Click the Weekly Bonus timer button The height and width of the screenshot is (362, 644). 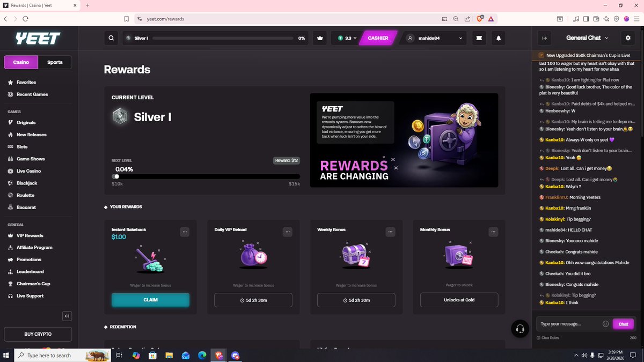(x=356, y=300)
